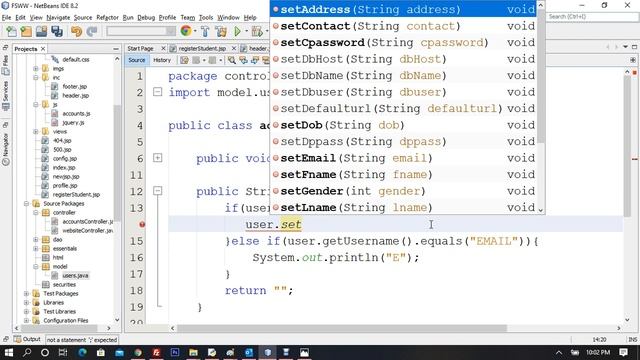
Task: Choose setEmail(String email) from completion list
Action: (403, 158)
